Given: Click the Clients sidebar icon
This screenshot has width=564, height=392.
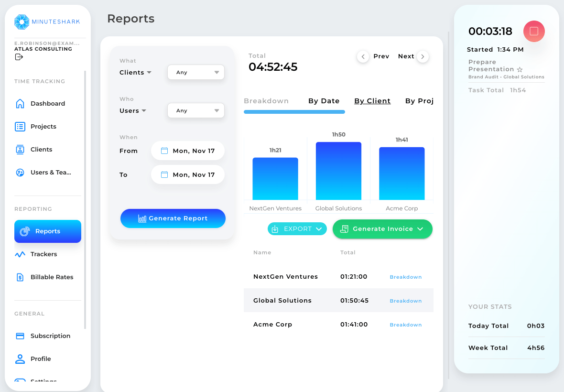Looking at the screenshot, I should click(x=19, y=149).
